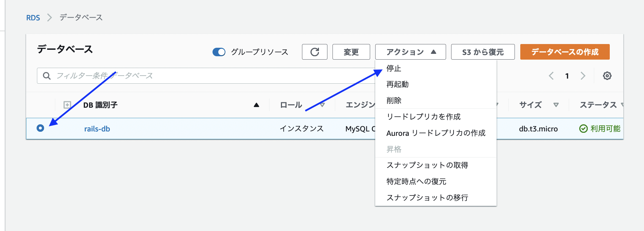Viewport: 644px width, 231px height.
Task: Click the refresh databases icon button
Action: click(x=315, y=52)
